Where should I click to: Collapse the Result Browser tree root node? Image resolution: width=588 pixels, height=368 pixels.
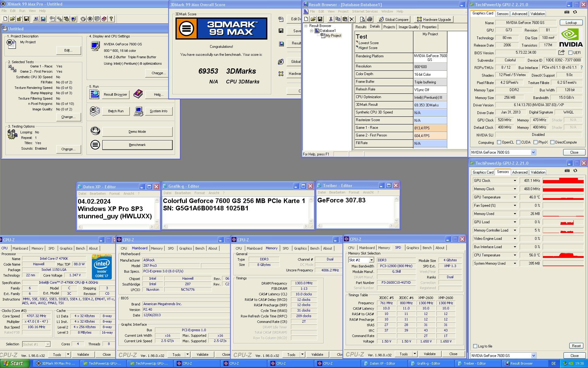306,26
